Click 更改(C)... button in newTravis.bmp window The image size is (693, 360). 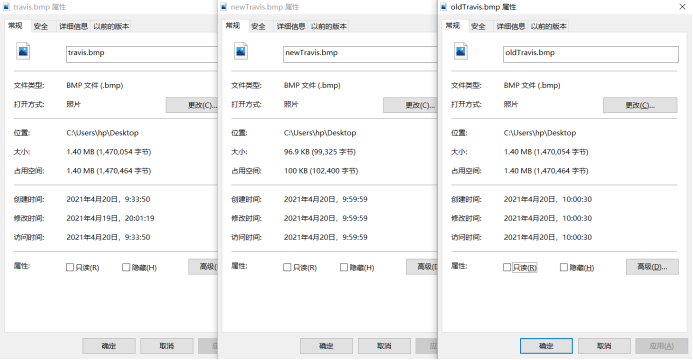[410, 105]
